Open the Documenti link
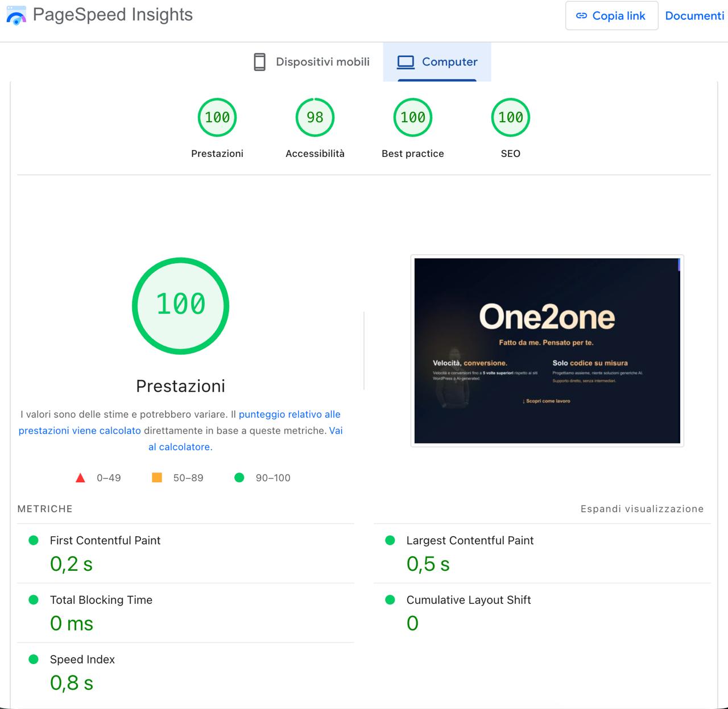This screenshot has height=709, width=728. 694,15
